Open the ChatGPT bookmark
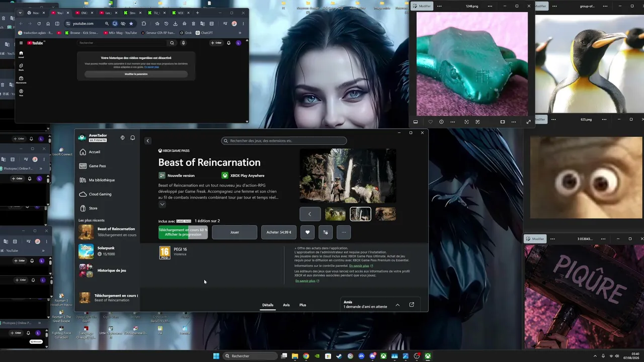Screen dimensions: 644x362 tap(204, 33)
